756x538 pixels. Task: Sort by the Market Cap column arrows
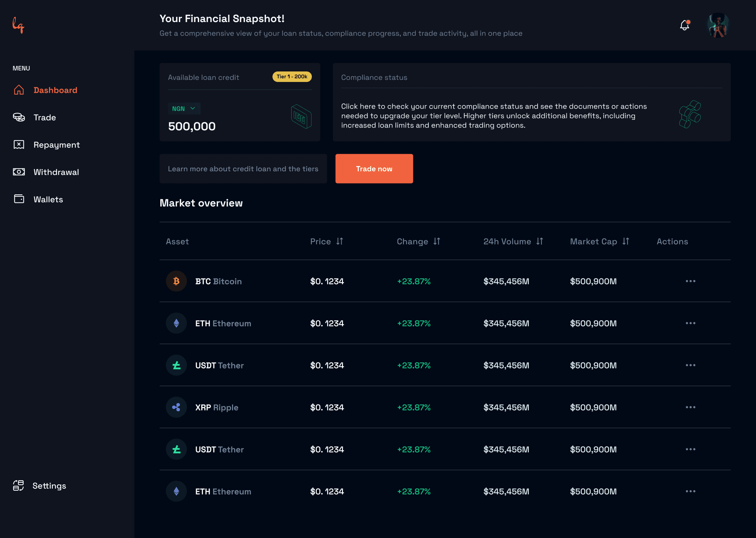[626, 241]
